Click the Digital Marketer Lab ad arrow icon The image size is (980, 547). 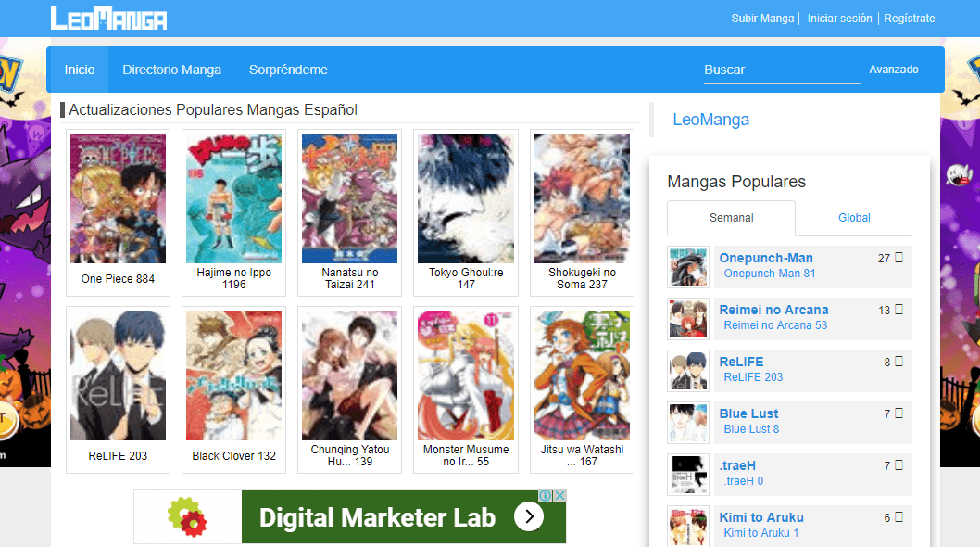click(529, 516)
